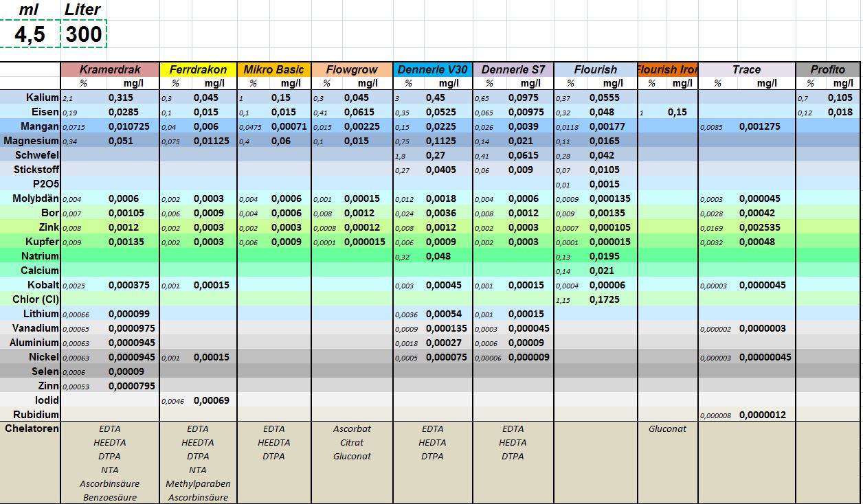Select Kramerdrak Kalium value 0,315

tap(120, 98)
